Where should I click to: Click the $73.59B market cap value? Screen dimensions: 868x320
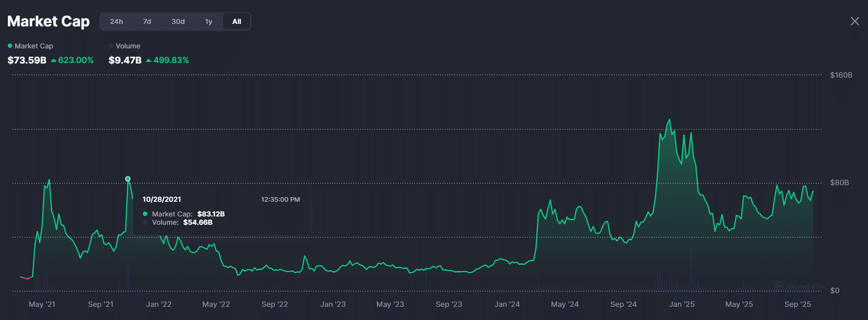coord(27,60)
